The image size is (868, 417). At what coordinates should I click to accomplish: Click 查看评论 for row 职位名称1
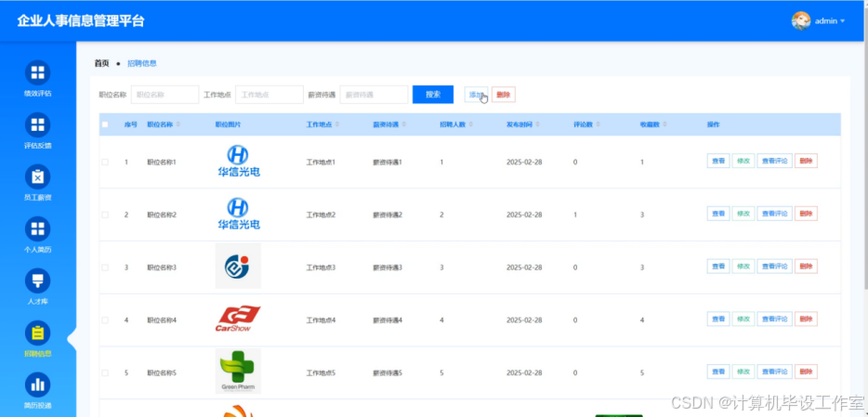[x=775, y=161]
